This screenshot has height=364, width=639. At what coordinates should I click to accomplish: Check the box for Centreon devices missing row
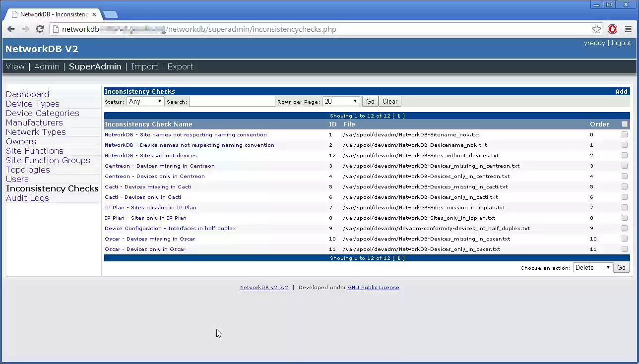pos(624,166)
